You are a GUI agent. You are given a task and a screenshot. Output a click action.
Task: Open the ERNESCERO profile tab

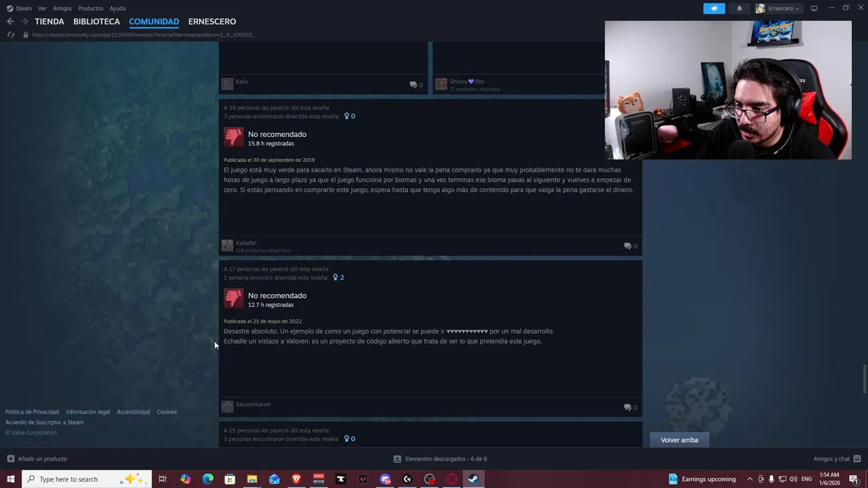pyautogui.click(x=212, y=22)
